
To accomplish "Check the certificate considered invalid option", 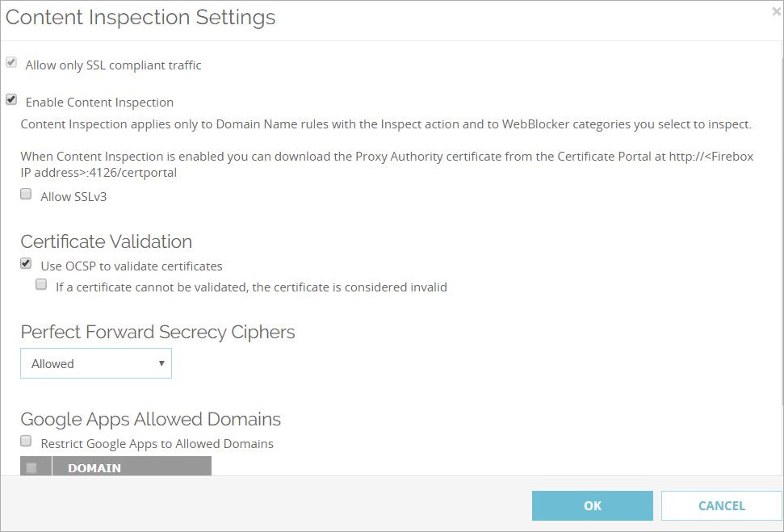I will [x=41, y=285].
